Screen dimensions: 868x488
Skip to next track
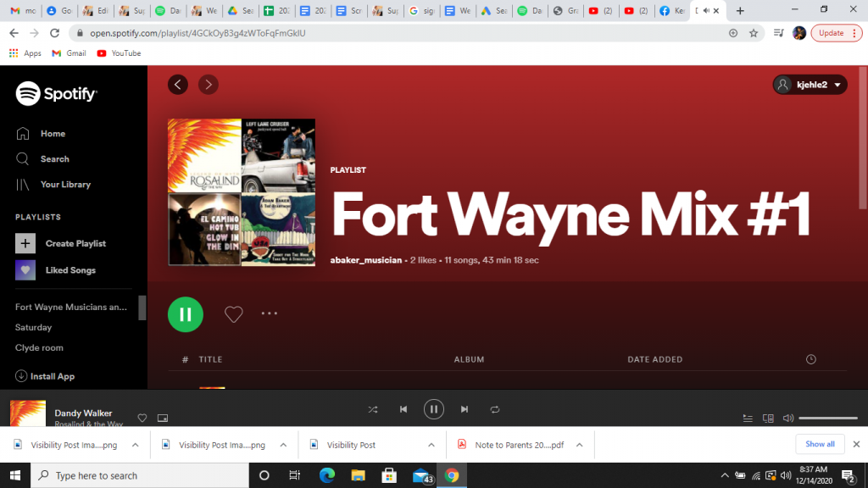pyautogui.click(x=464, y=409)
